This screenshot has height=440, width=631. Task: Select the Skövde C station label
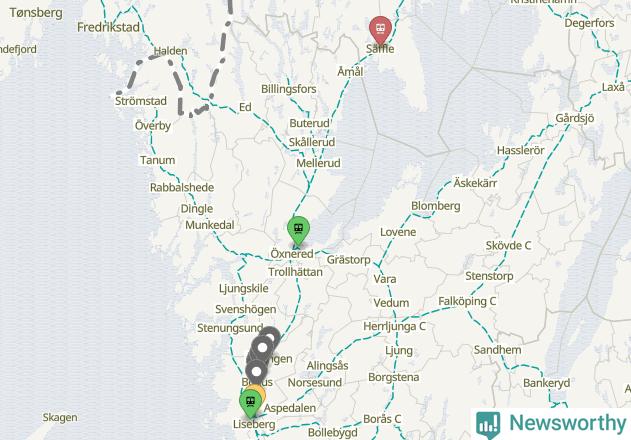508,245
